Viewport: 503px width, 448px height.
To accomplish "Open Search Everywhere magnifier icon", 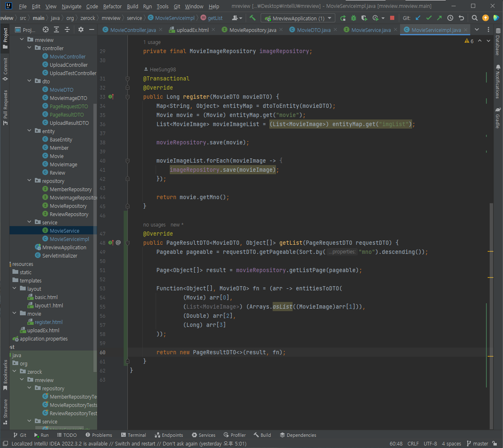I will pyautogui.click(x=475, y=18).
